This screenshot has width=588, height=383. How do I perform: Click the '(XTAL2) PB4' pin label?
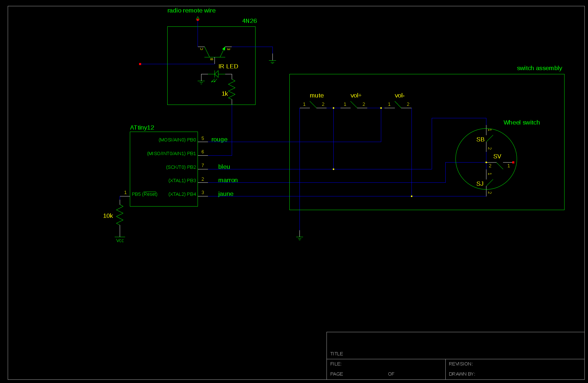(x=182, y=194)
